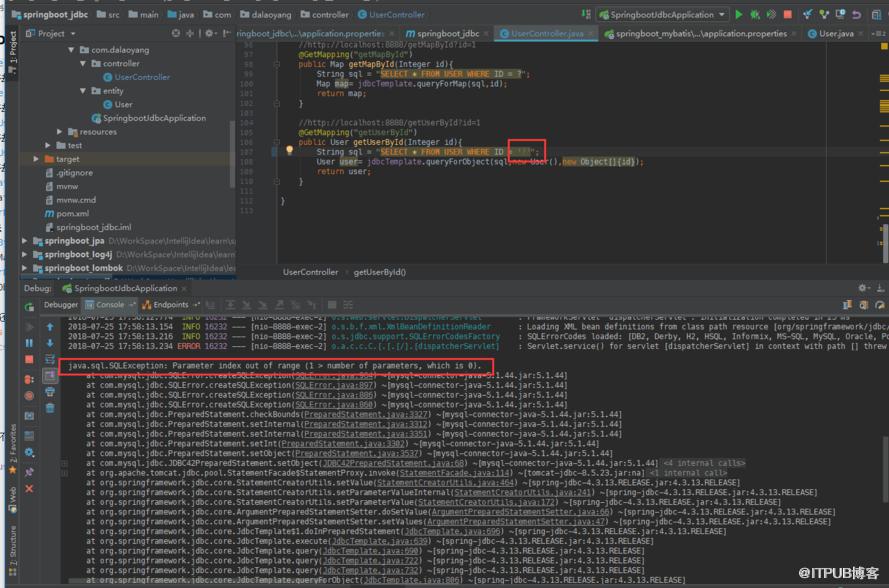This screenshot has height=588, width=889.
Task: Stop the app using the top toolbar's red square
Action: point(788,15)
